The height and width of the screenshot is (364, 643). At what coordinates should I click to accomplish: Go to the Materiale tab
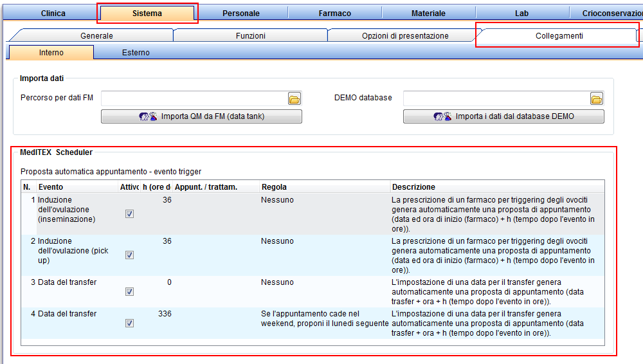(x=428, y=13)
